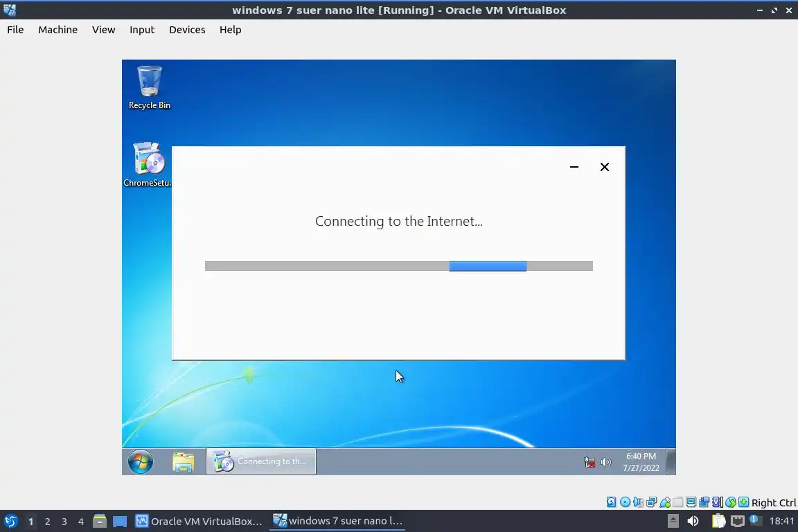Open the Devices menu
Screen dimensions: 798x532
coord(187,30)
